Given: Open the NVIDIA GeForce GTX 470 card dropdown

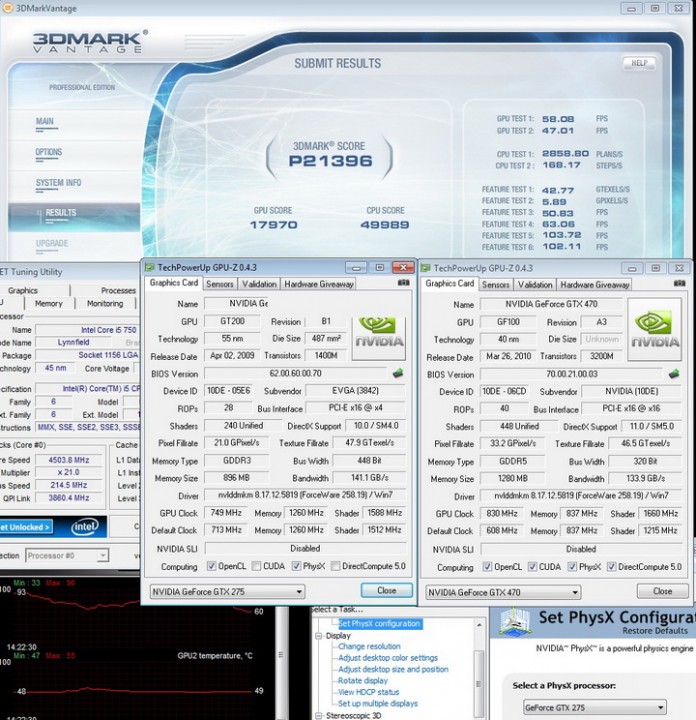Looking at the screenshot, I should (x=503, y=592).
